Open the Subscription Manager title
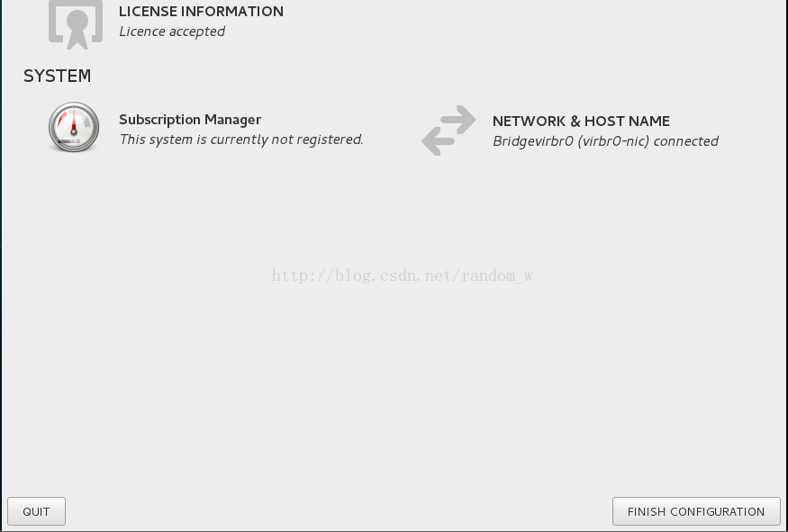The height and width of the screenshot is (532, 788). pyautogui.click(x=190, y=120)
